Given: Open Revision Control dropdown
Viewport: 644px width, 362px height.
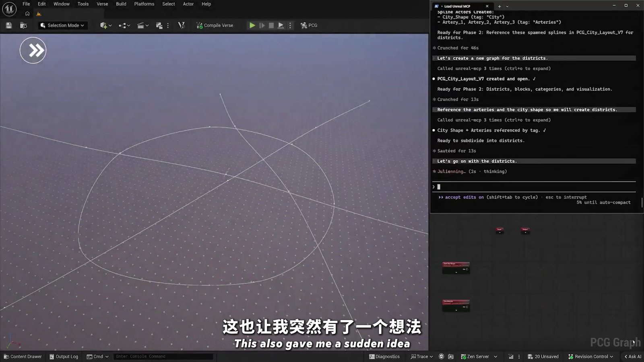Looking at the screenshot, I should click(590, 357).
